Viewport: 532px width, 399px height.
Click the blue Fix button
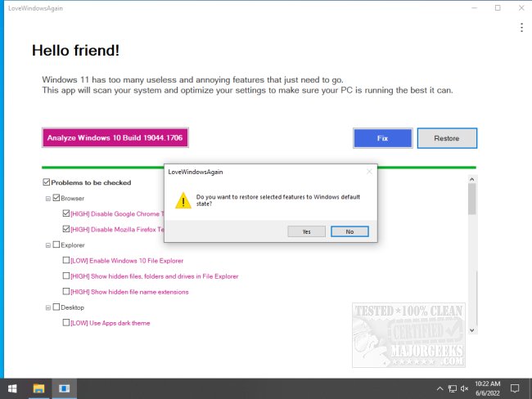point(383,138)
